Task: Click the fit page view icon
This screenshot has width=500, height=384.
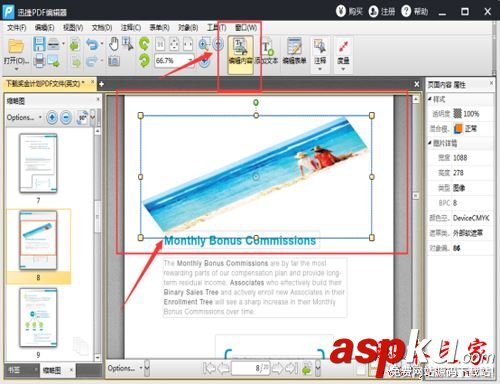Action: tap(174, 44)
